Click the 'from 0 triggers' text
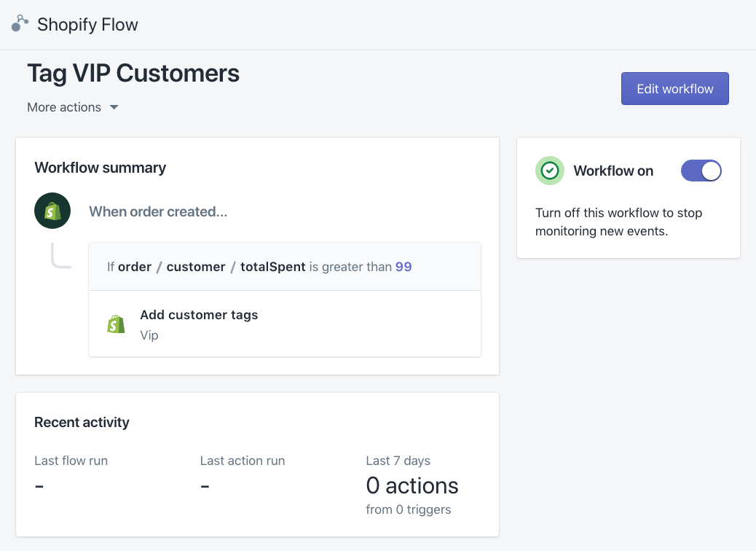 tap(409, 509)
